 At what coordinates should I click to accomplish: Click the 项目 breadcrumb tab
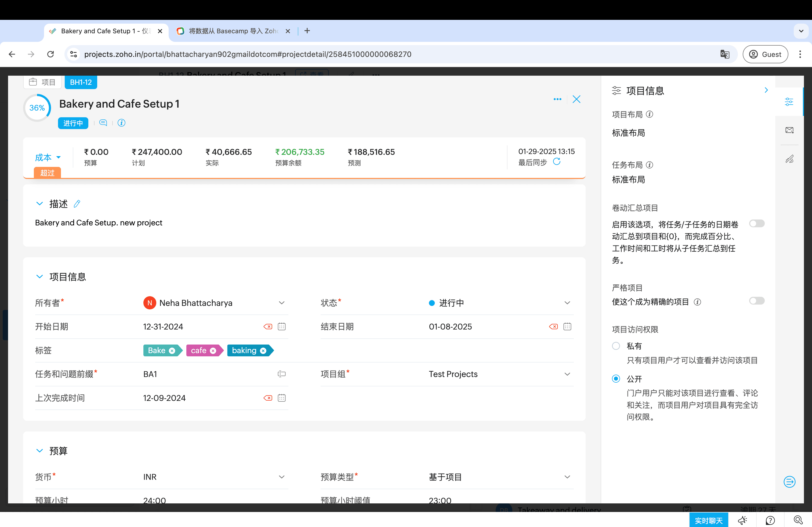pyautogui.click(x=42, y=82)
